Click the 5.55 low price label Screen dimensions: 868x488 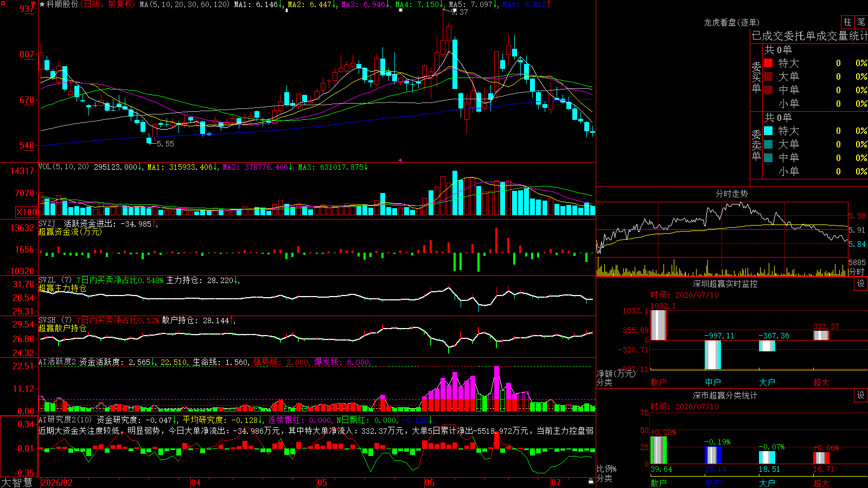point(165,144)
